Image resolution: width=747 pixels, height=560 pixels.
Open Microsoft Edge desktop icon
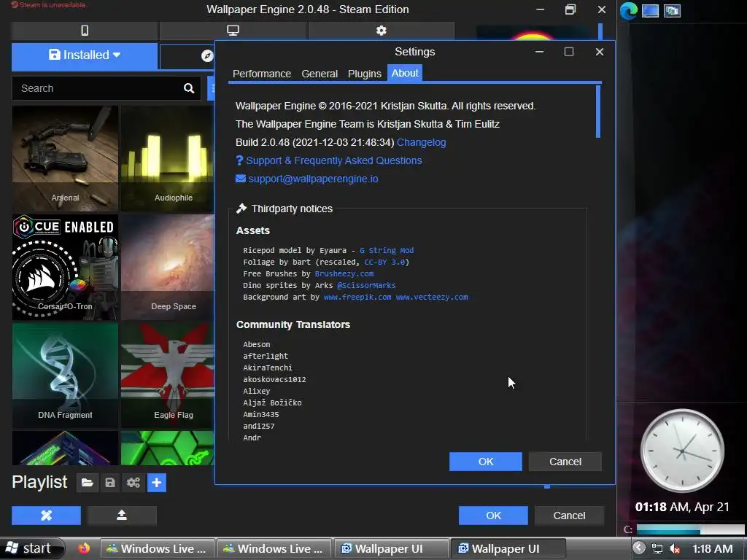pyautogui.click(x=628, y=10)
